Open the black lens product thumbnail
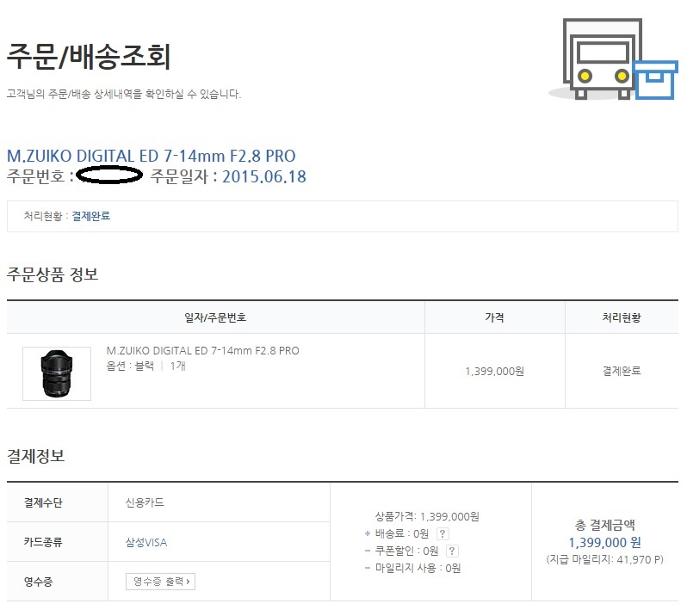The width and height of the screenshot is (687, 616). point(57,373)
